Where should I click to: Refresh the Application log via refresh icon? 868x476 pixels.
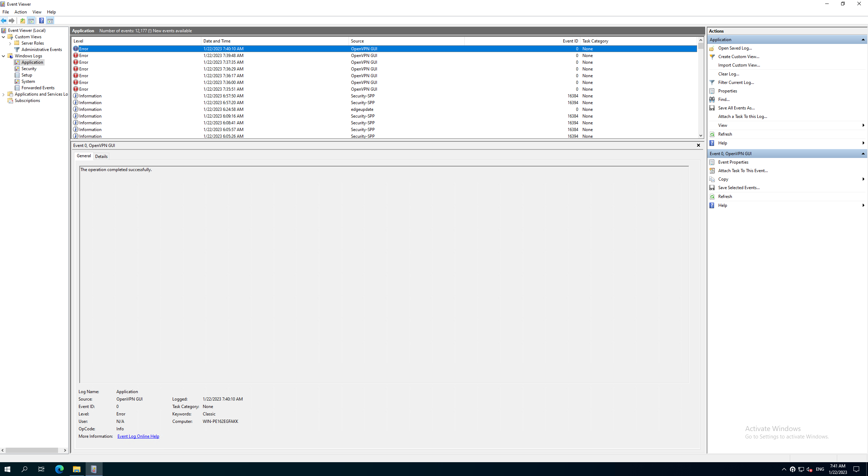pyautogui.click(x=712, y=134)
